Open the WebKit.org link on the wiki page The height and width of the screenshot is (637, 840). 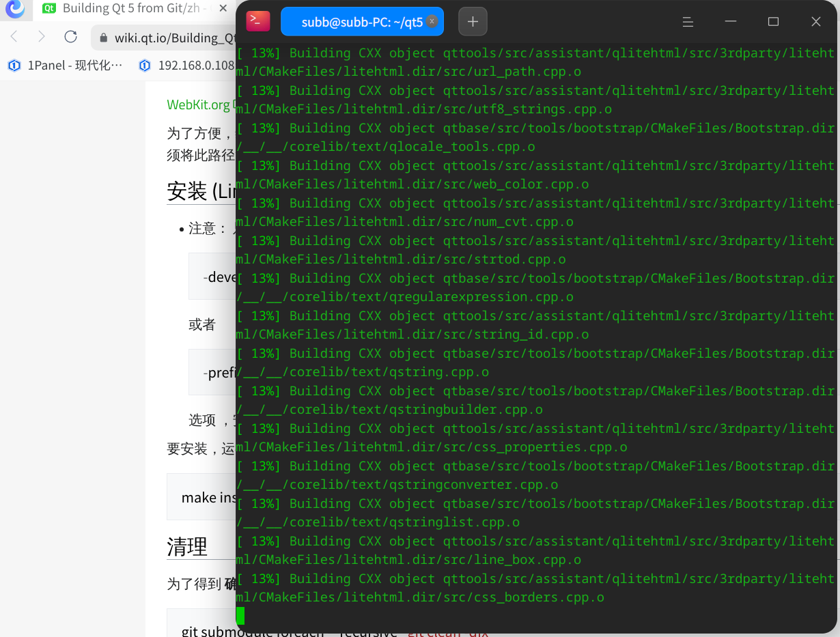[199, 104]
